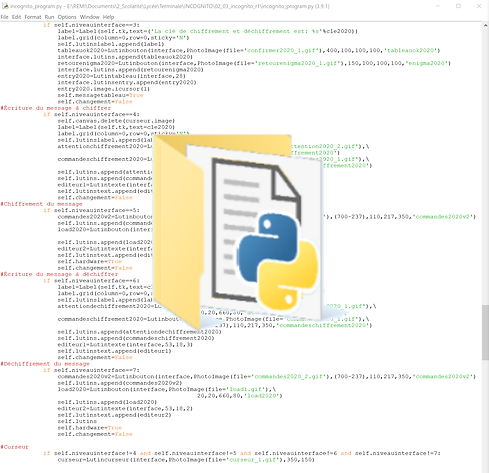Click the comment '#Chiffrement du message'
The height and width of the screenshot is (473, 489).
(x=41, y=204)
